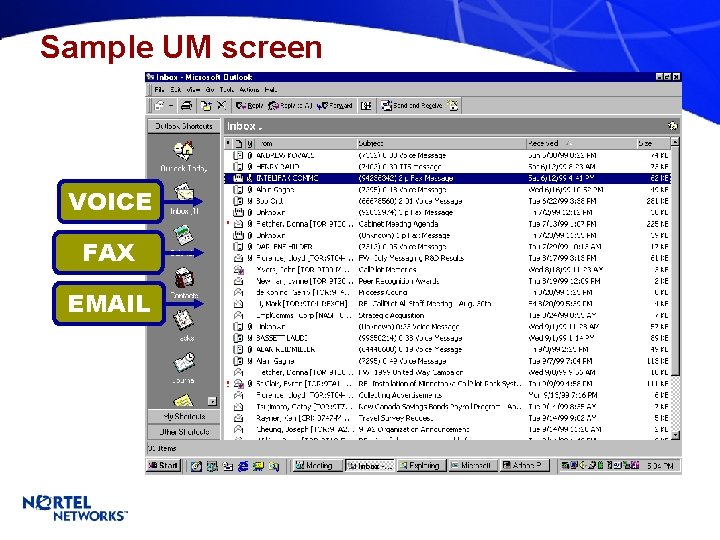Open the View menu
This screenshot has width=720, height=540.
pyautogui.click(x=193, y=90)
